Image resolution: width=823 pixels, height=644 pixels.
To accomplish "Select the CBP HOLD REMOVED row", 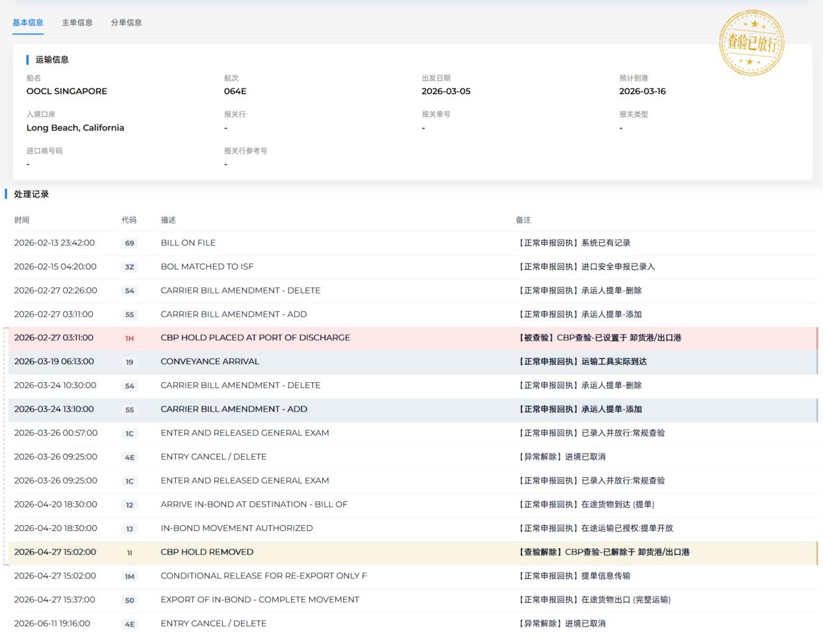I will (413, 552).
